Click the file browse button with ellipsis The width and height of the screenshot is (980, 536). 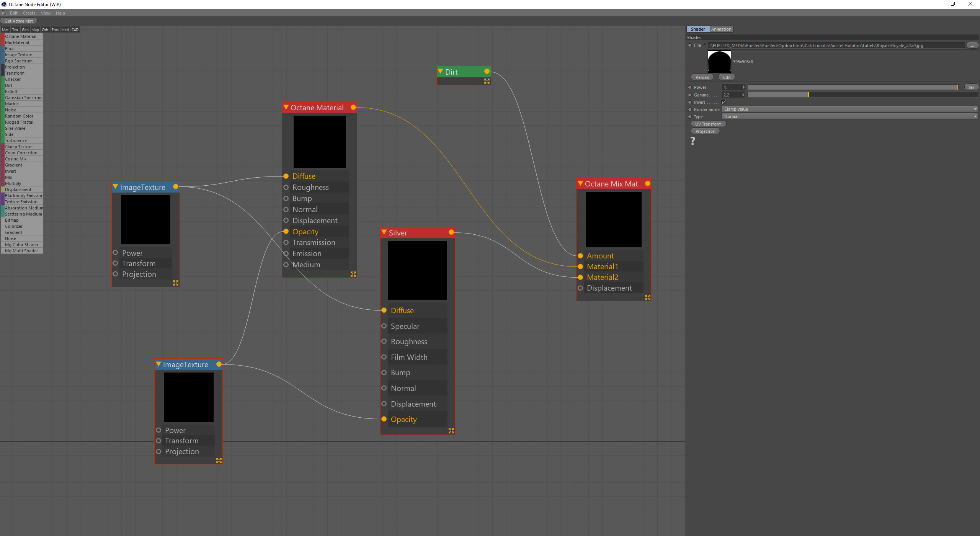pos(972,46)
